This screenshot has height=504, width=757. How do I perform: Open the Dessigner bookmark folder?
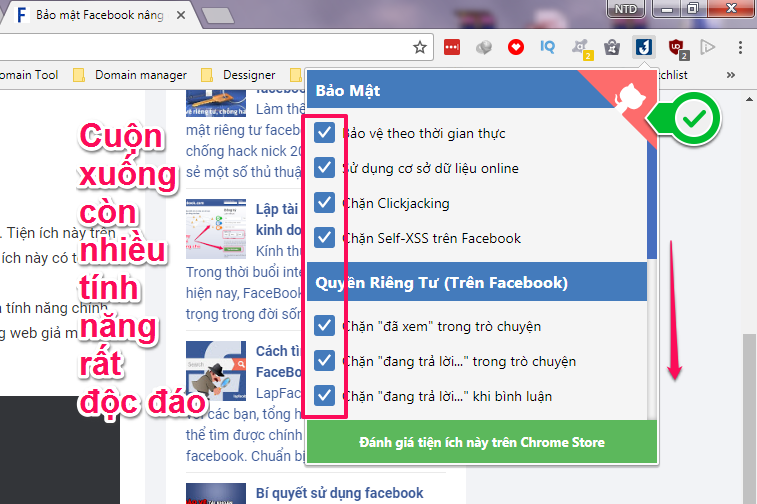click(238, 75)
